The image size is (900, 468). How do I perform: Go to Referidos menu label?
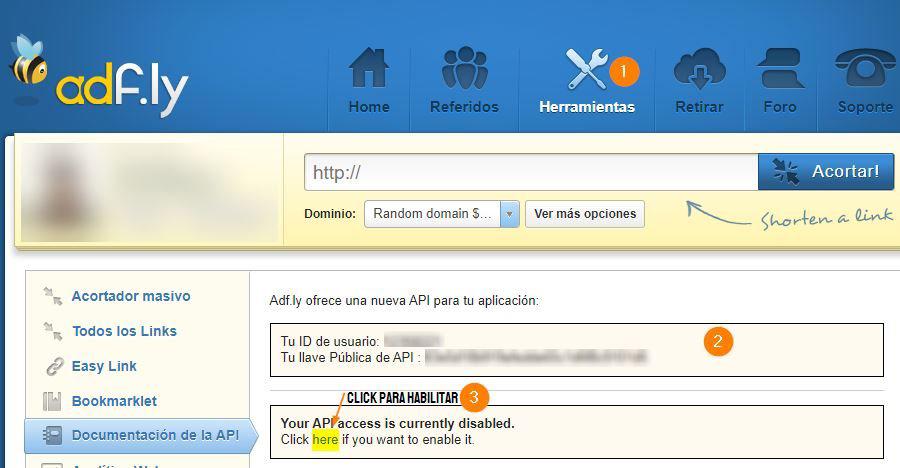point(464,107)
